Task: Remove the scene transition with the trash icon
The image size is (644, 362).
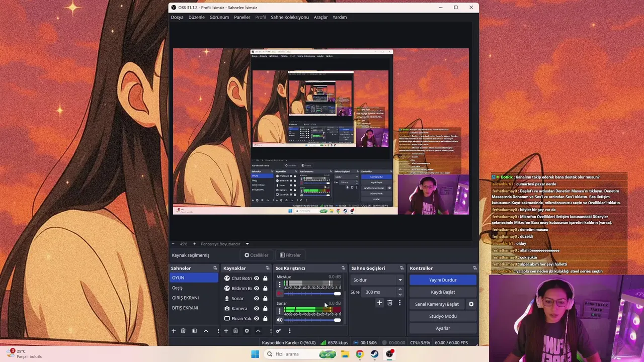Action: 390,303
